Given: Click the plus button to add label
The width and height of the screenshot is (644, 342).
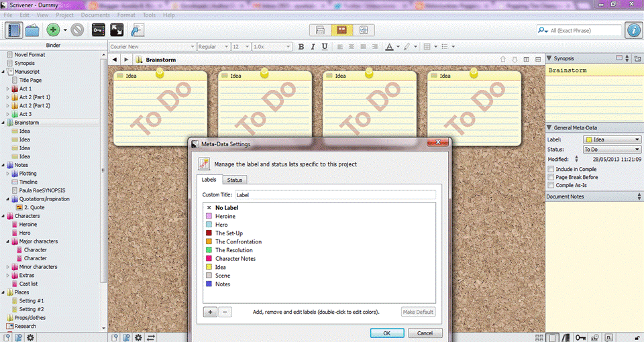Looking at the screenshot, I should (x=210, y=312).
